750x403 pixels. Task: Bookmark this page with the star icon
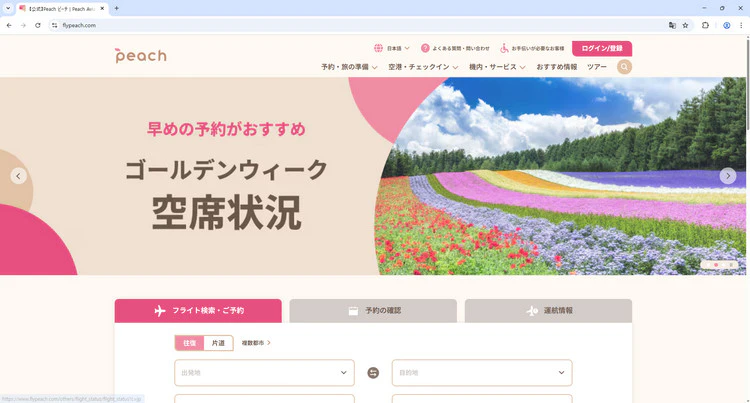point(685,25)
